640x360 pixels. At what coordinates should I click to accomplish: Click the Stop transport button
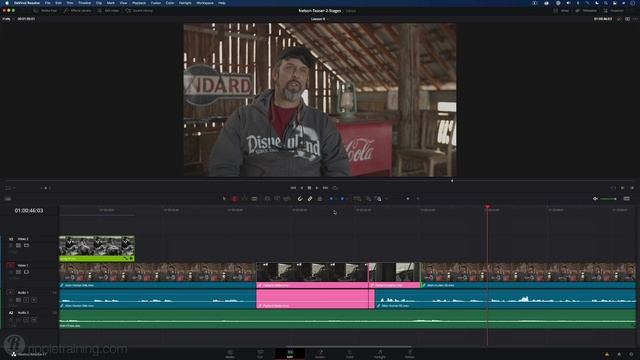309,188
